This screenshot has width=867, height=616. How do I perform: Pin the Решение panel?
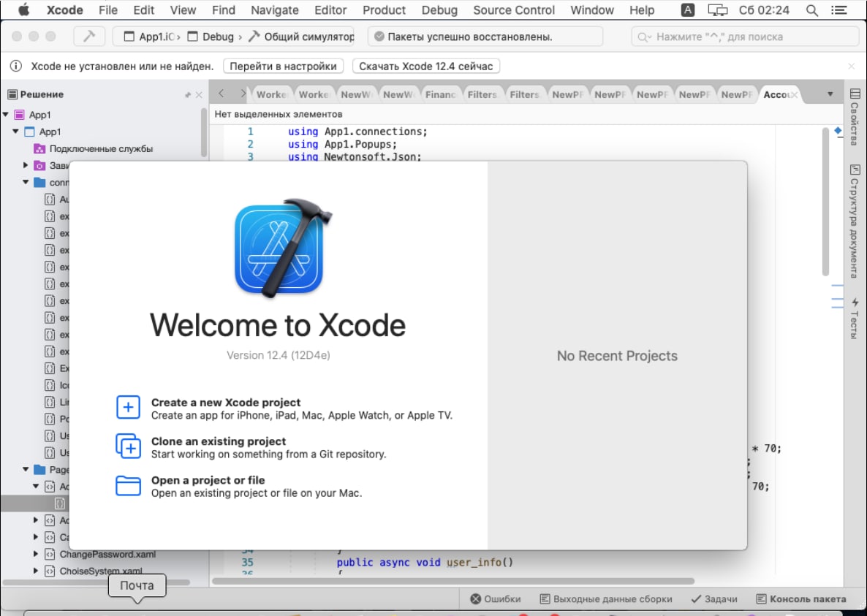(x=187, y=95)
